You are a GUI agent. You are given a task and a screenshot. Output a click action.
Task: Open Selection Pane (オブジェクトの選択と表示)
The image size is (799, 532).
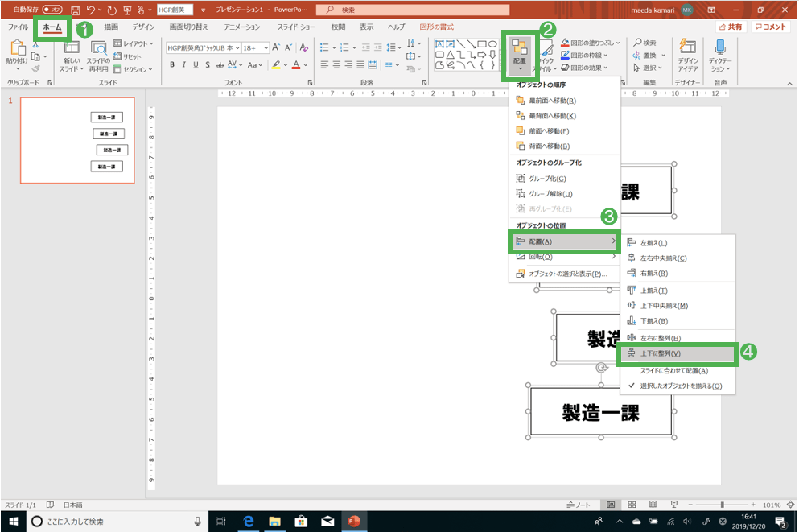564,274
